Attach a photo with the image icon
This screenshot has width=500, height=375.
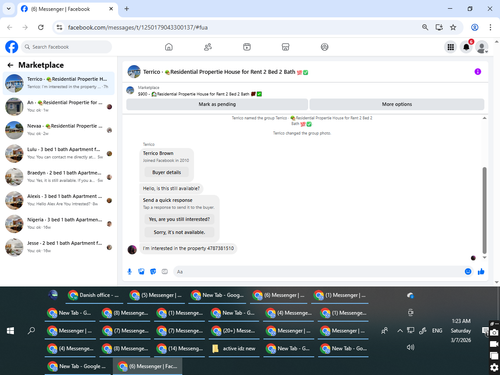point(141,272)
